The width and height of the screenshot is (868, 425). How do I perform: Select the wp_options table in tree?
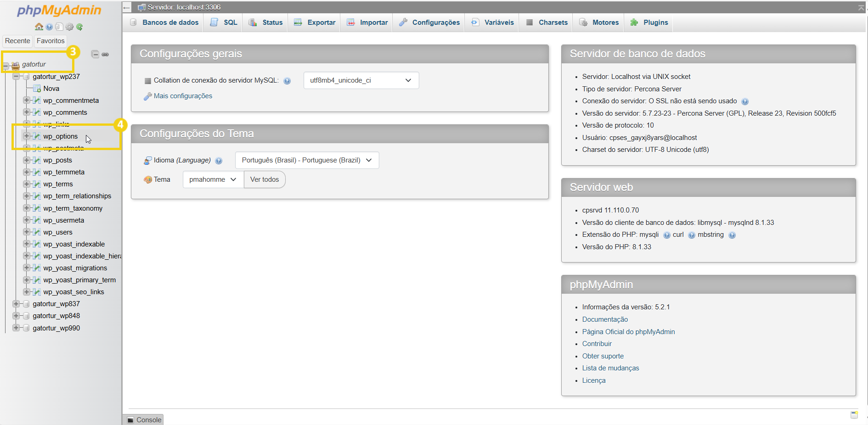[61, 136]
